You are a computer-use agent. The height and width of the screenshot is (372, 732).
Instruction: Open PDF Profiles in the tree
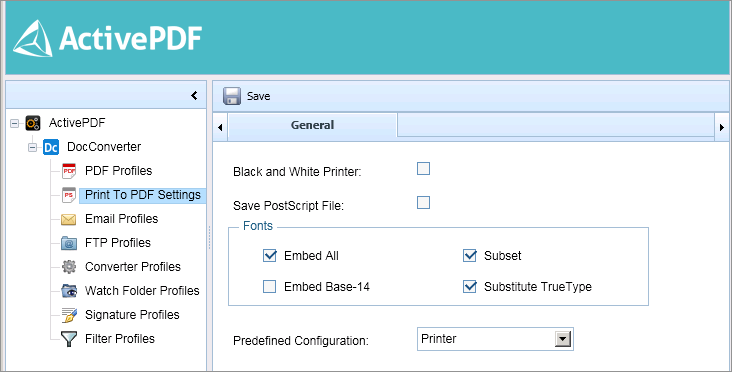pyautogui.click(x=119, y=171)
